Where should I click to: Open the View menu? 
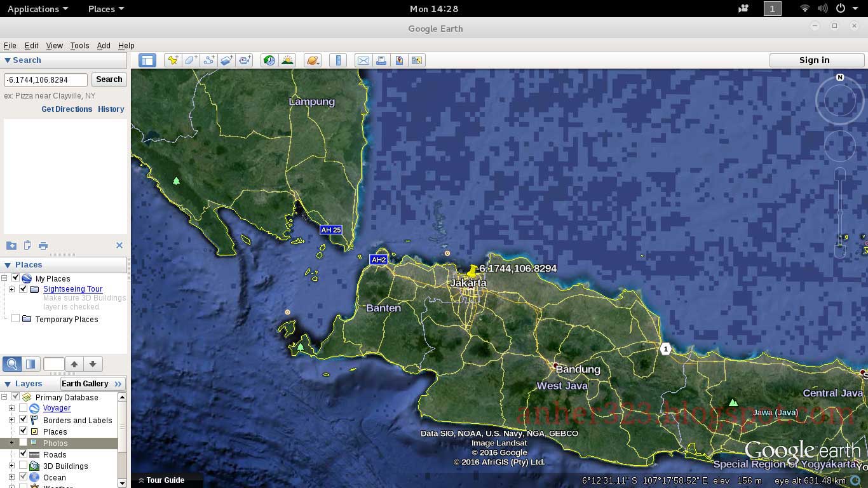55,46
